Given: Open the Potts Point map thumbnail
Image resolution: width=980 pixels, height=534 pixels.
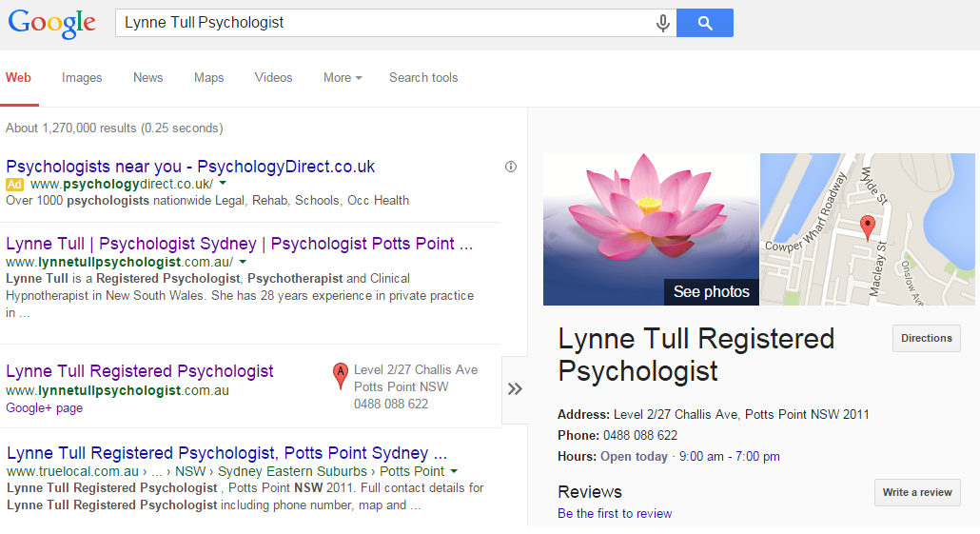Looking at the screenshot, I should click(x=868, y=229).
